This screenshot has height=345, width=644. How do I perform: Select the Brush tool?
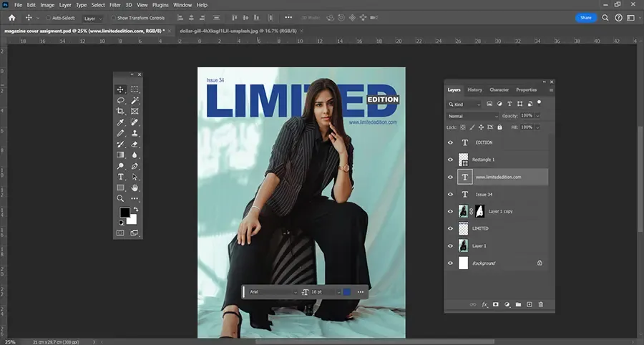(120, 133)
